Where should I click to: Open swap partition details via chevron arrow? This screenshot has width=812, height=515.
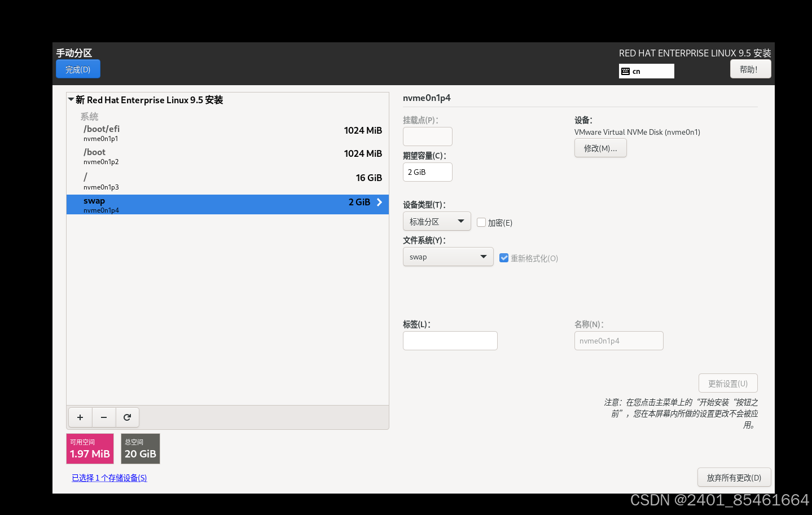coord(379,202)
